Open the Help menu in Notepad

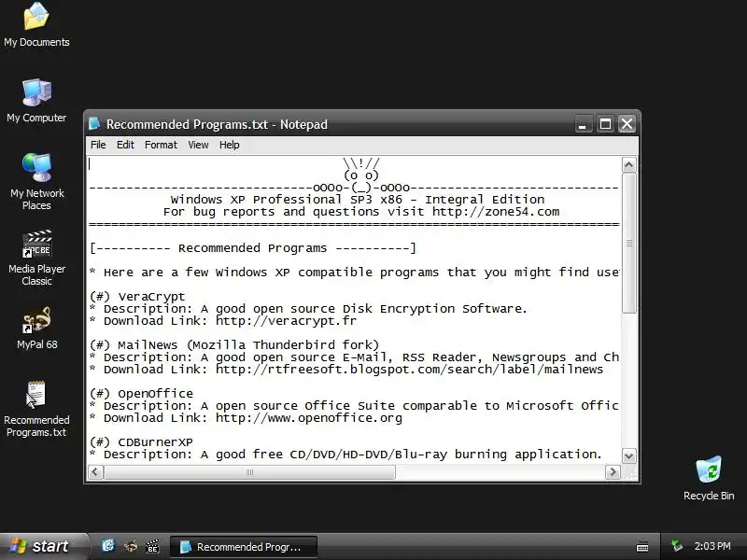(x=229, y=145)
